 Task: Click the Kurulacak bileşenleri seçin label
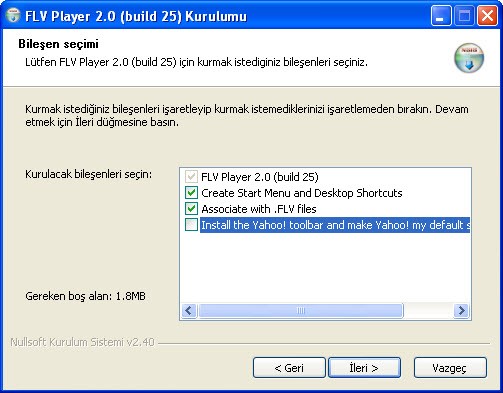pyautogui.click(x=88, y=174)
